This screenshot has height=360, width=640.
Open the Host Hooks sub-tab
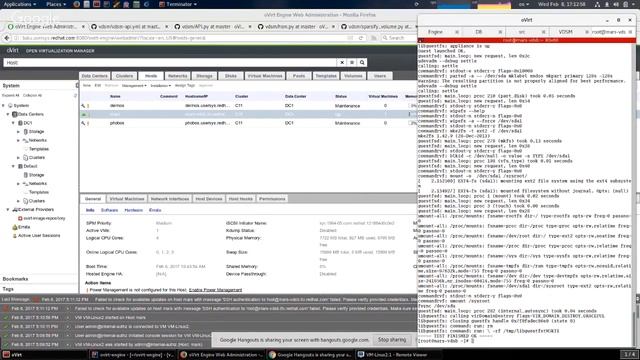(240, 199)
